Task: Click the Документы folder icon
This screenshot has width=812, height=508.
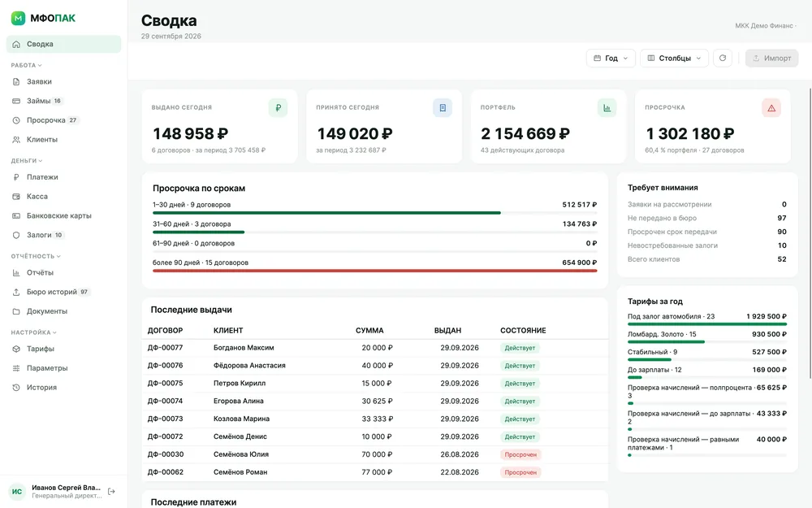Action: tap(16, 311)
